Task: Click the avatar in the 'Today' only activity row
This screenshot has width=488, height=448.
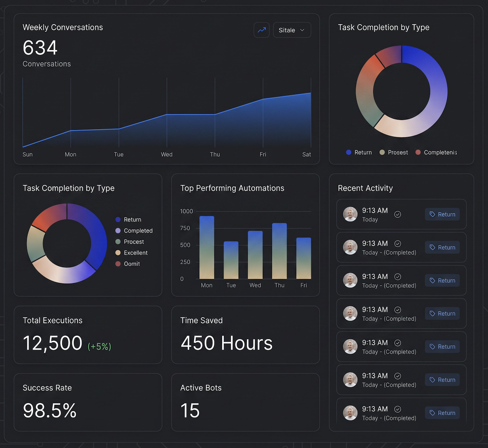Action: point(350,214)
